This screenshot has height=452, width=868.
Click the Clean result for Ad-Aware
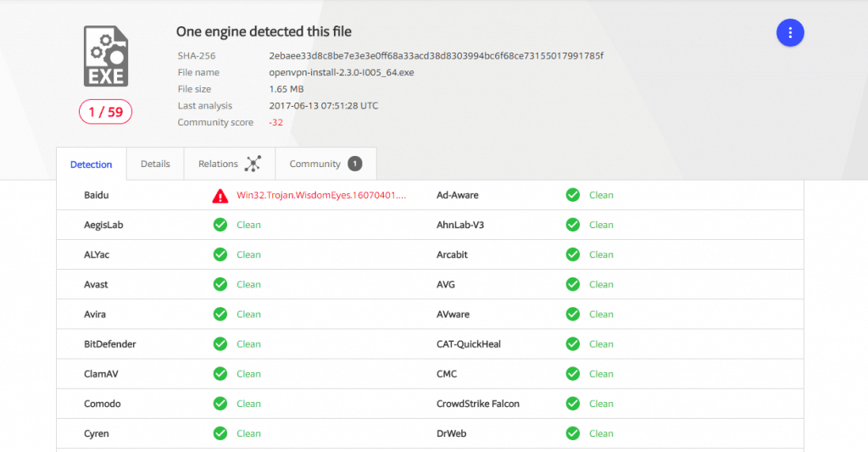601,195
